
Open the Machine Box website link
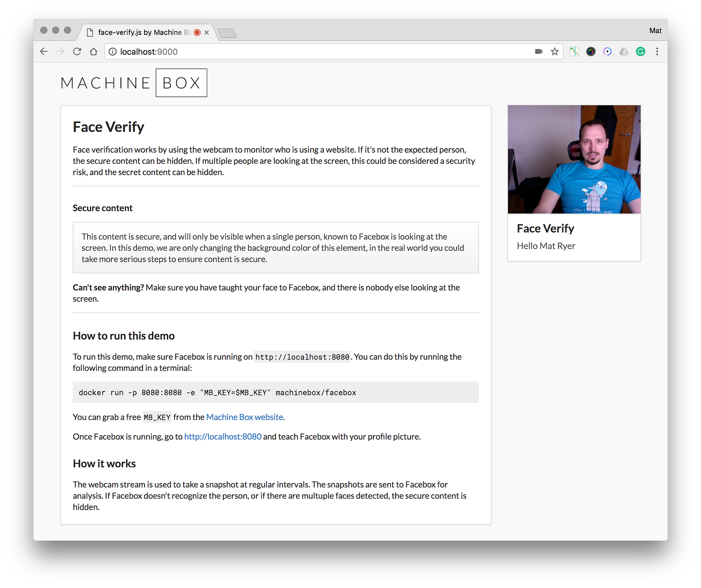coord(244,417)
